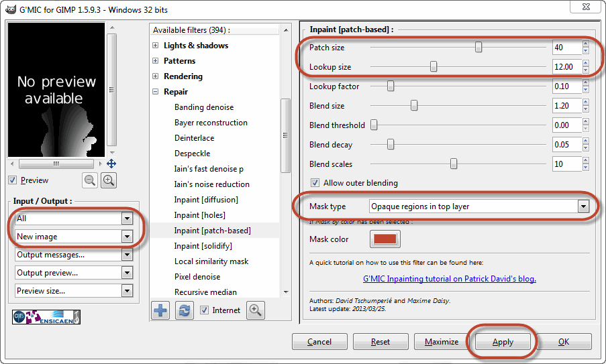The image size is (606, 364).
Task: Select Iain's fast denoise p filter
Action: [209, 169]
